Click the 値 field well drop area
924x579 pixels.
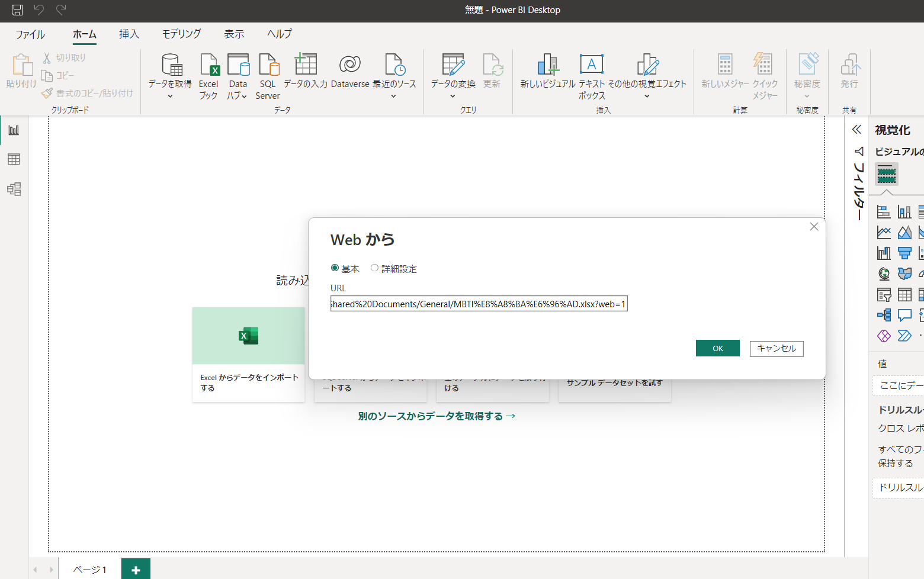point(898,385)
